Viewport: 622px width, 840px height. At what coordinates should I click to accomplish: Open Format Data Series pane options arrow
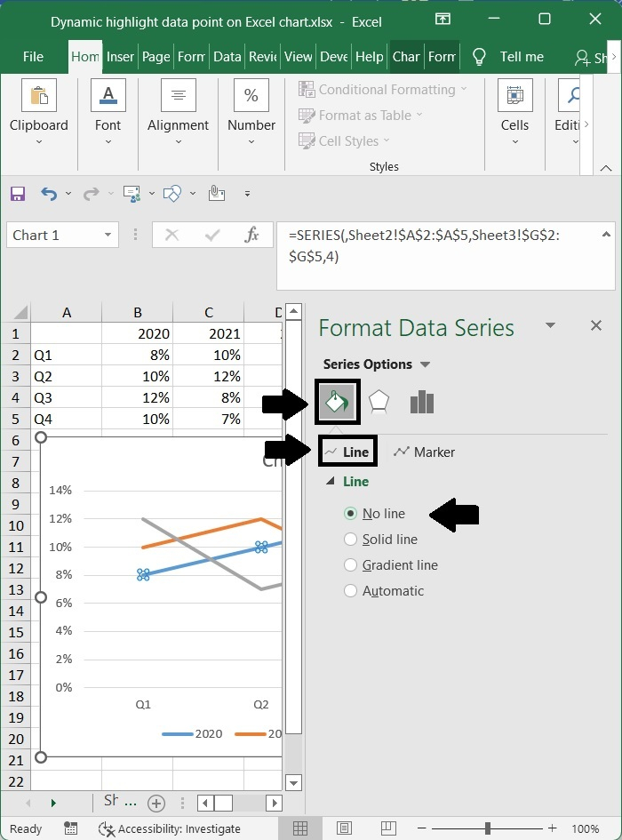tap(550, 325)
